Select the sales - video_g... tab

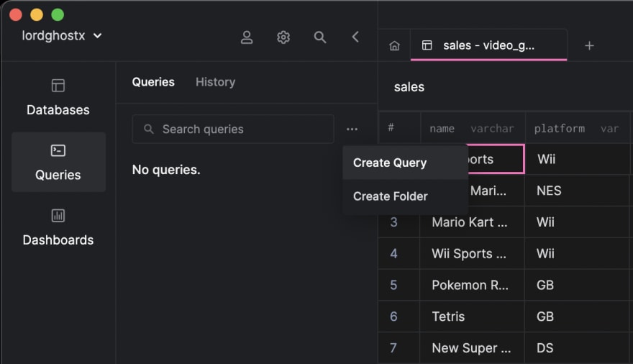(488, 45)
